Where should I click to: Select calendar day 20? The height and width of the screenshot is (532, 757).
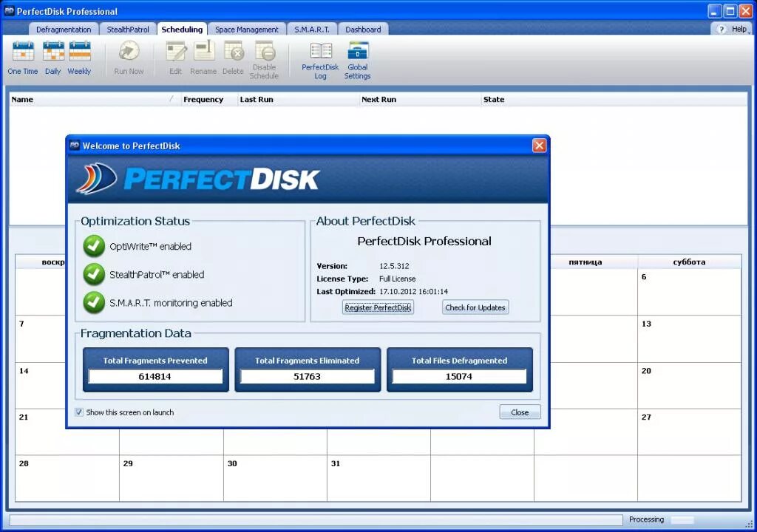pyautogui.click(x=690, y=386)
